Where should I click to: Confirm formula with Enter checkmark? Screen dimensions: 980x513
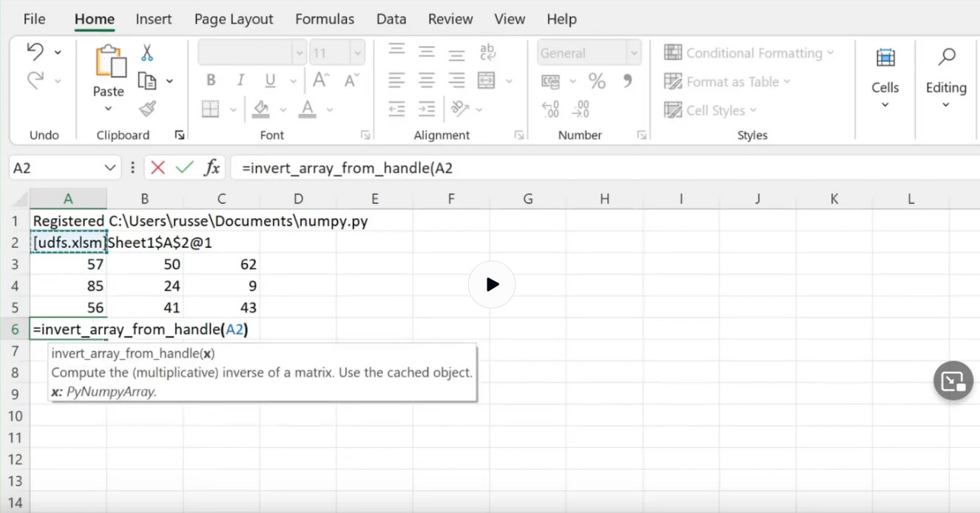click(x=184, y=168)
